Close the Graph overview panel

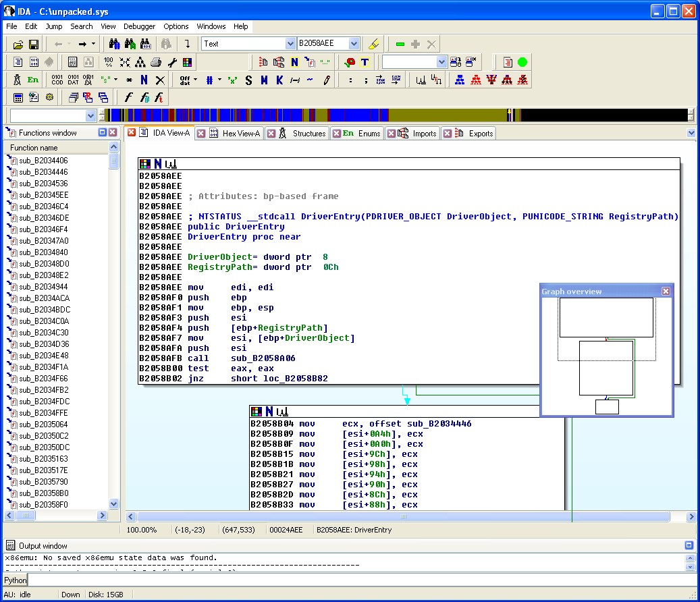coord(666,291)
